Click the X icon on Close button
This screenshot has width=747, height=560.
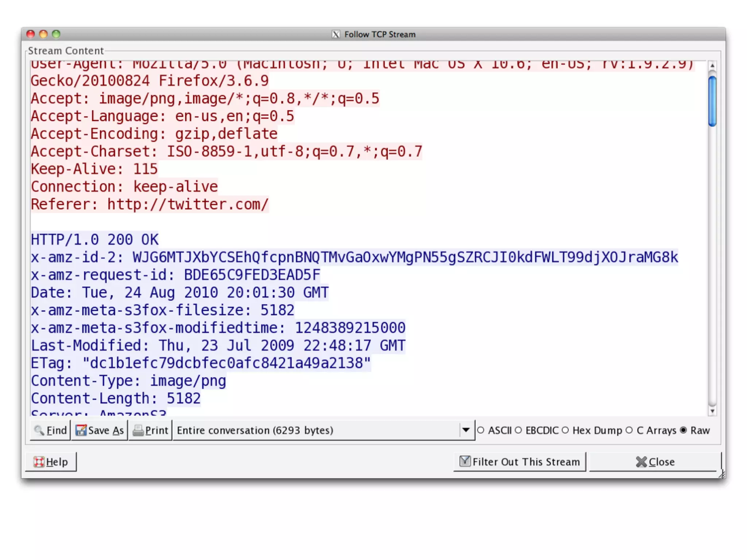[x=641, y=462]
